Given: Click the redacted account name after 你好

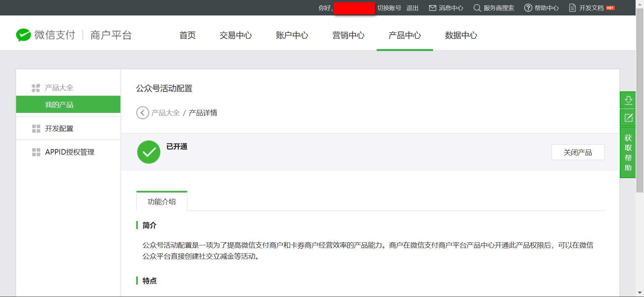Looking at the screenshot, I should click(354, 8).
